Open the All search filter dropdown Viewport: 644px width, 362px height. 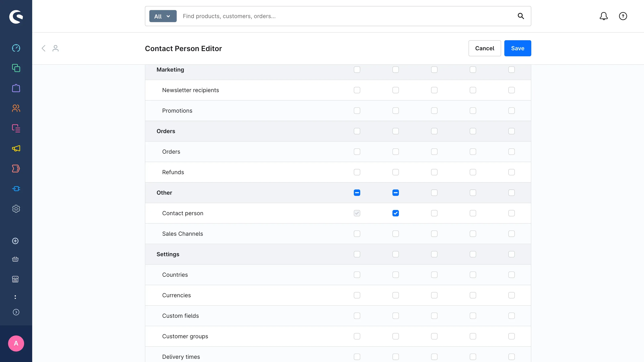pos(163,16)
